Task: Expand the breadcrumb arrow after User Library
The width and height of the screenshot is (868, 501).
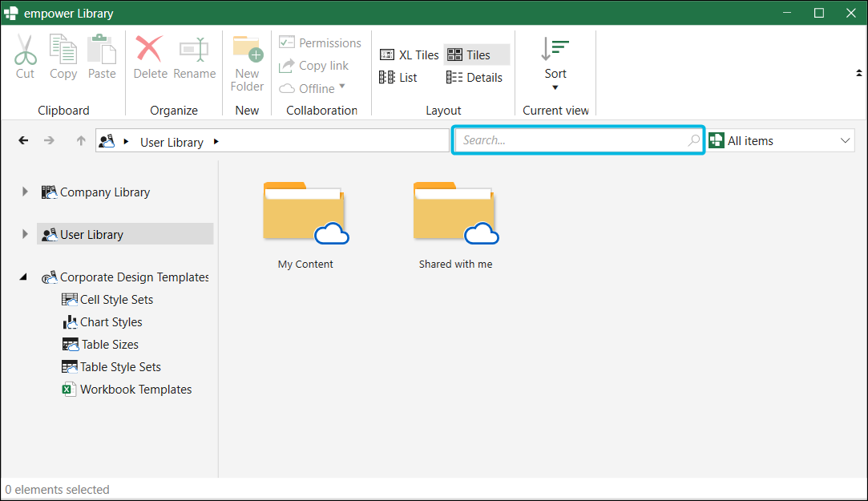Action: click(x=216, y=142)
